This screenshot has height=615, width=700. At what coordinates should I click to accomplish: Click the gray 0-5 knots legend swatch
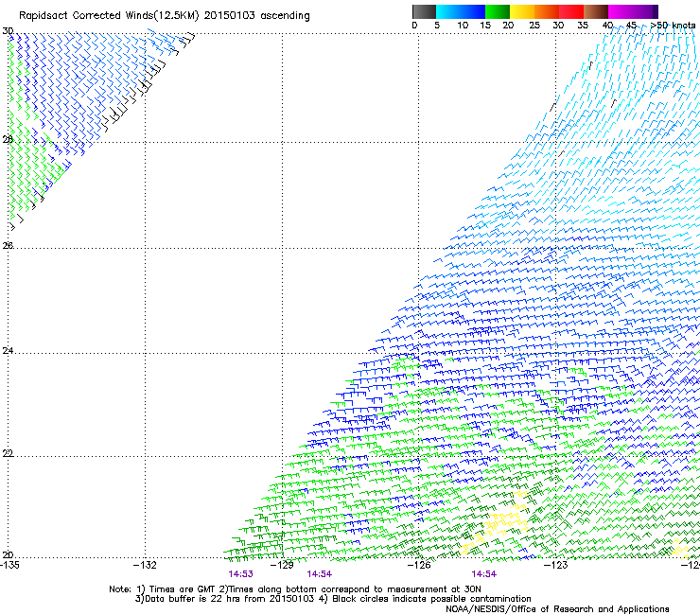click(424, 11)
